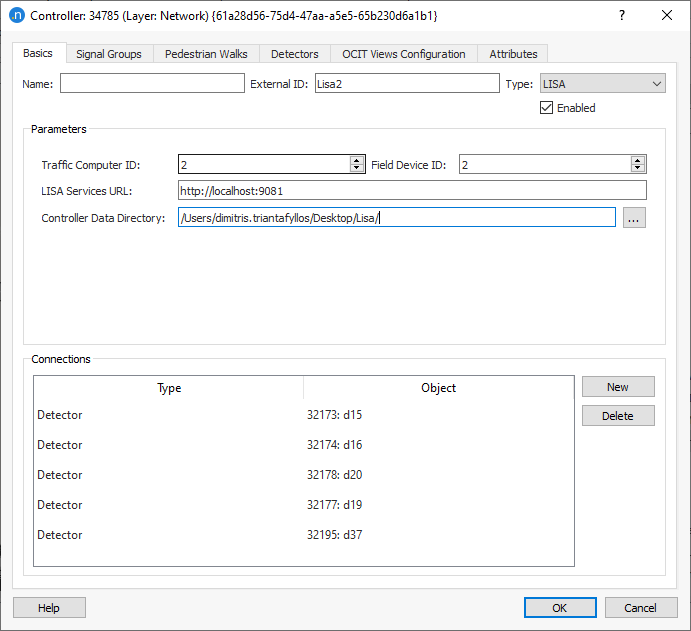The height and width of the screenshot is (631, 691).
Task: Go to the Detectors tab
Action: pos(294,54)
